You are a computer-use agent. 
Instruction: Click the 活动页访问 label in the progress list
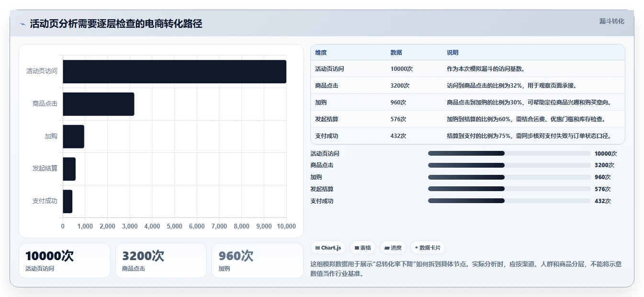[x=325, y=154]
